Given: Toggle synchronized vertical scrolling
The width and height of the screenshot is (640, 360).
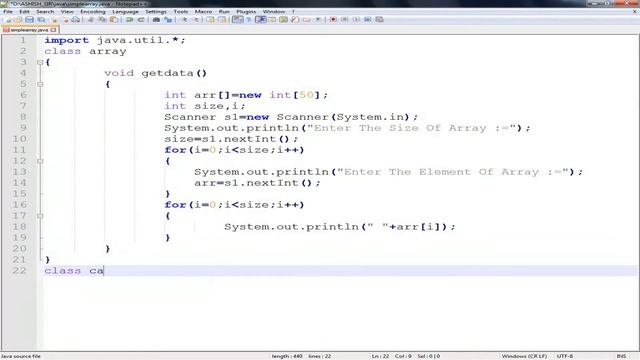Looking at the screenshot, I should point(211,20).
